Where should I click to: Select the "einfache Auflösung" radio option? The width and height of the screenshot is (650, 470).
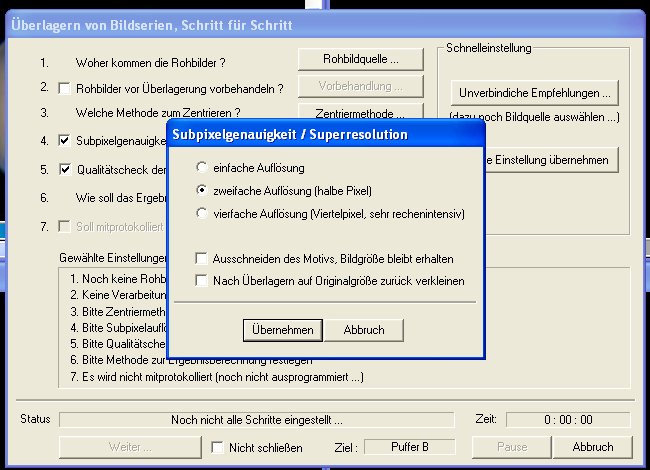[x=203, y=167]
